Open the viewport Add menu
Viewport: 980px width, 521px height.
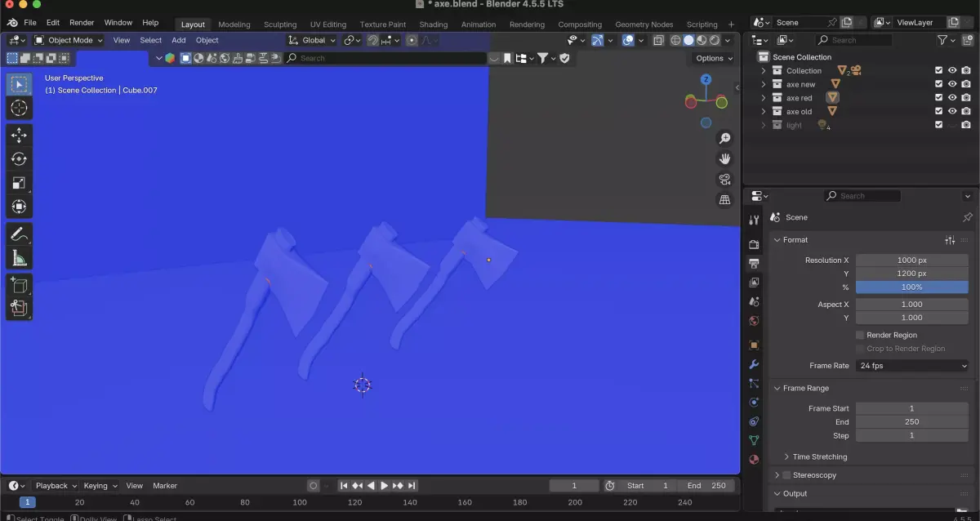click(179, 40)
